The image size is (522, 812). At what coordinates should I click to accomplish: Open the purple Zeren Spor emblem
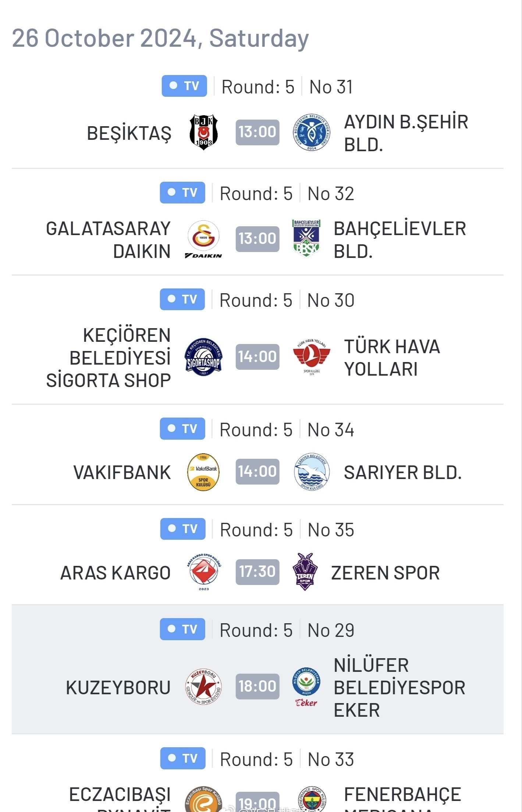[x=305, y=572]
